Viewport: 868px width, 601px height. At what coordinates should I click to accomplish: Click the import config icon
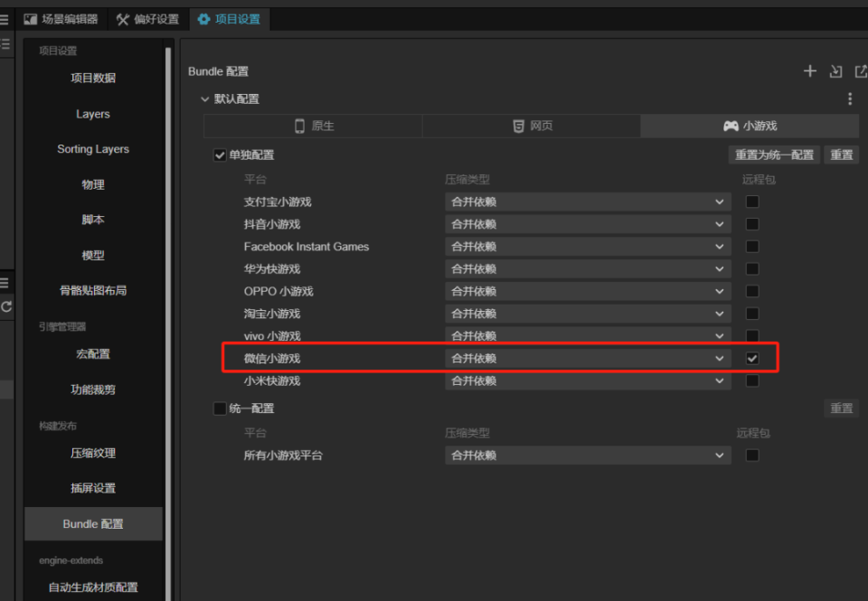click(x=835, y=71)
